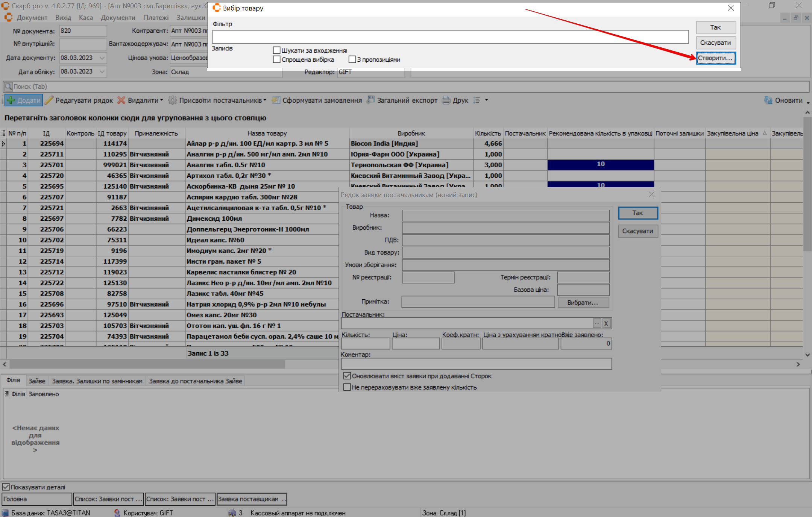The width and height of the screenshot is (812, 517).
Task: Click the gear Присвоїти постачальників icon
Action: pos(172,100)
